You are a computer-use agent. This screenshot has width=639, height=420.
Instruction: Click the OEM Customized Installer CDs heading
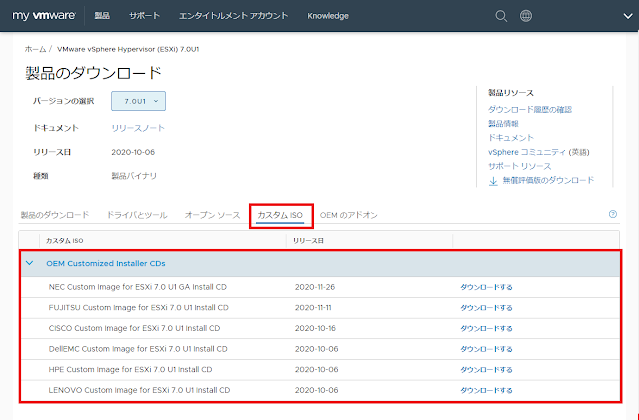tap(106, 264)
